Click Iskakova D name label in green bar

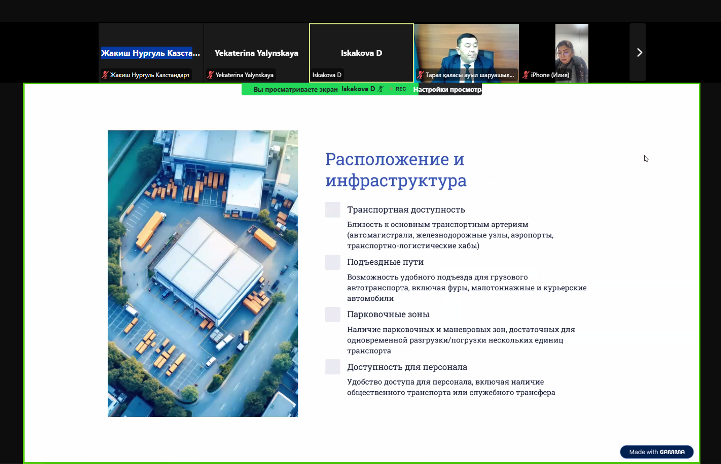click(358, 89)
